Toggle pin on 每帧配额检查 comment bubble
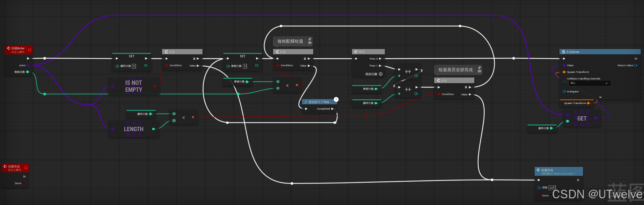Image resolution: width=644 pixels, height=205 pixels. [x=310, y=39]
